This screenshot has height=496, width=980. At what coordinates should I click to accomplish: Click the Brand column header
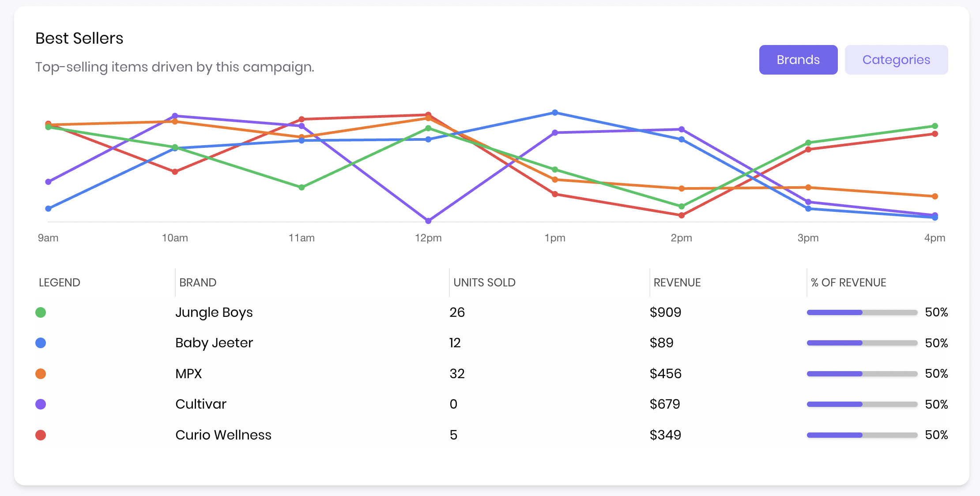tap(198, 282)
